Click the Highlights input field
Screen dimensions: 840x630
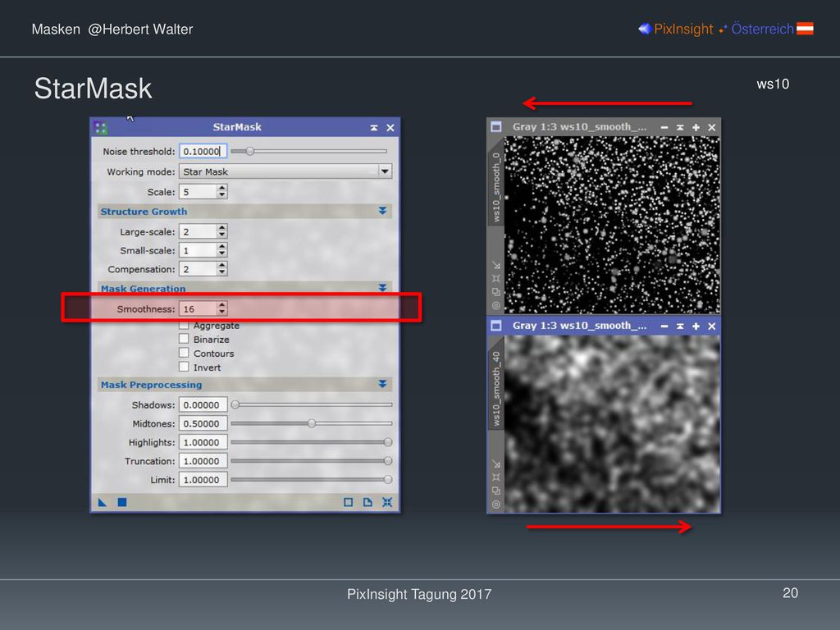203,442
